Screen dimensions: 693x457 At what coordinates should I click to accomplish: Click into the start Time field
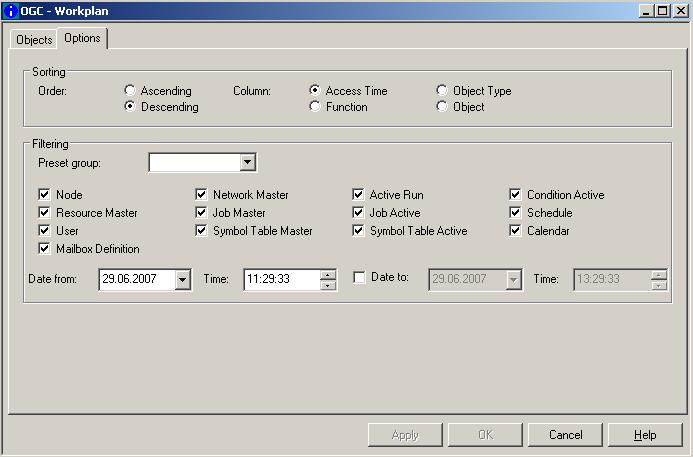tap(280, 280)
